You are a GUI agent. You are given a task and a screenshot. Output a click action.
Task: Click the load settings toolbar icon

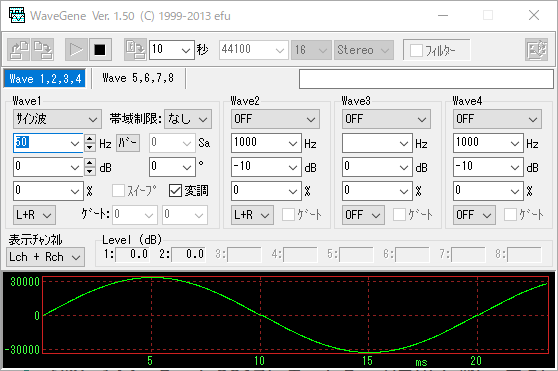[19, 49]
